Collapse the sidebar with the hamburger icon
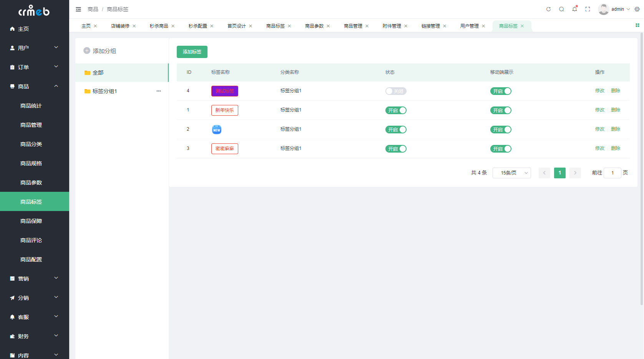 click(x=78, y=9)
